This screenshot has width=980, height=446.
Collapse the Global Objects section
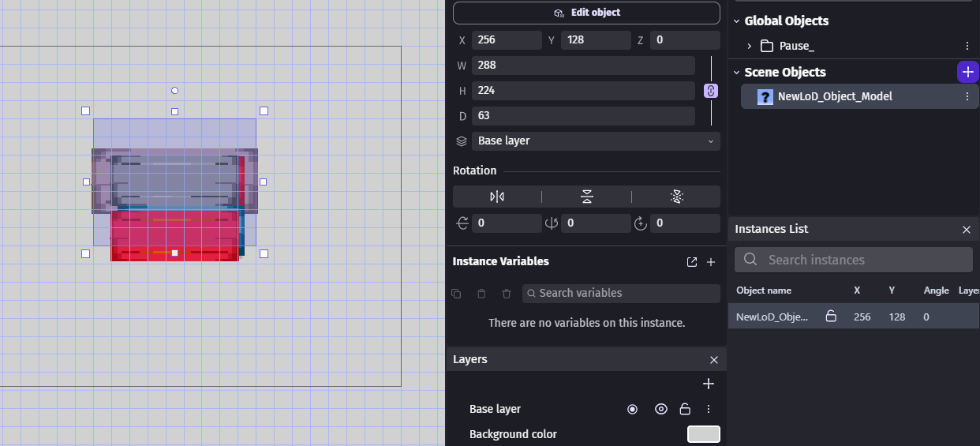(x=737, y=21)
